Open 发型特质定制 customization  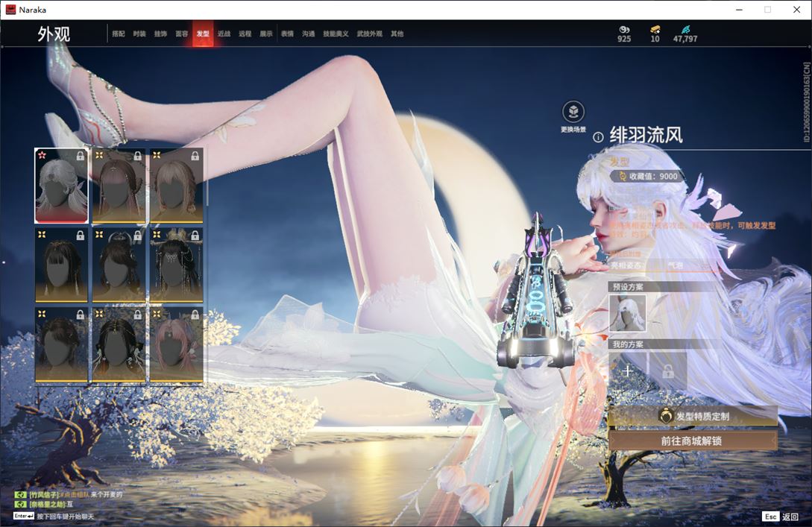(x=693, y=416)
